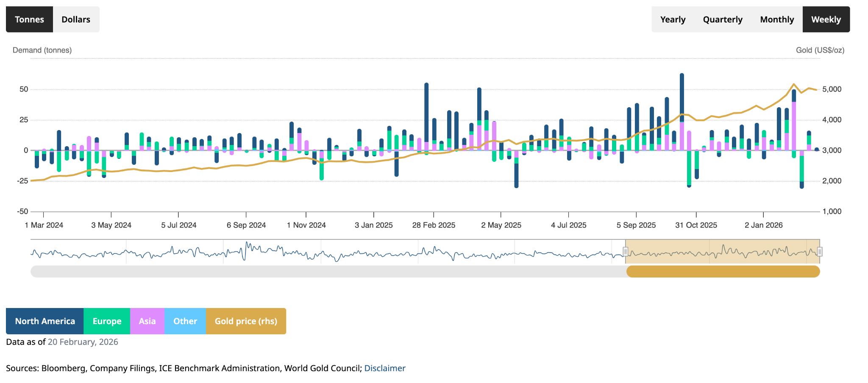
Task: Keep Weekly view selected
Action: click(x=826, y=19)
